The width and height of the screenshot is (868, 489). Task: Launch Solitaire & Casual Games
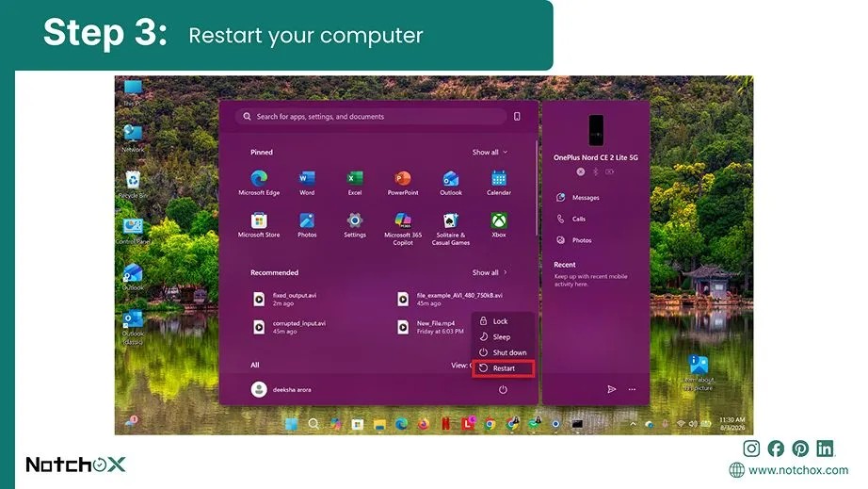click(x=451, y=228)
